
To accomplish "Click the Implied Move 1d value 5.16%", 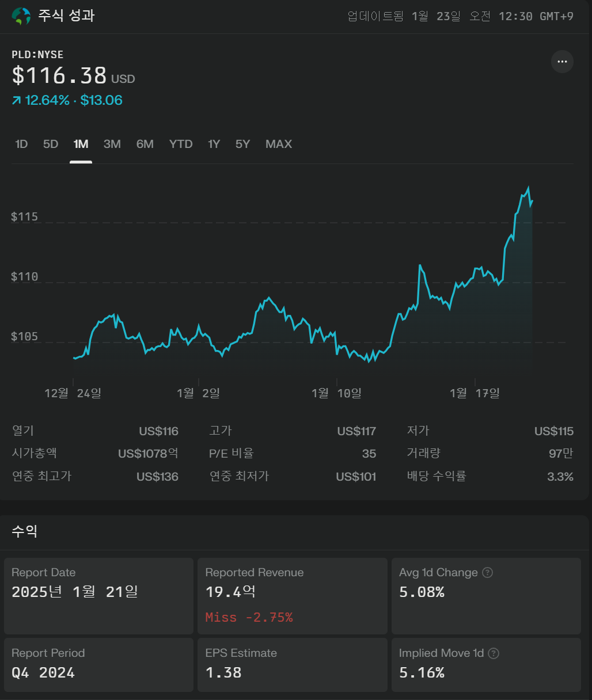I will [x=422, y=672].
